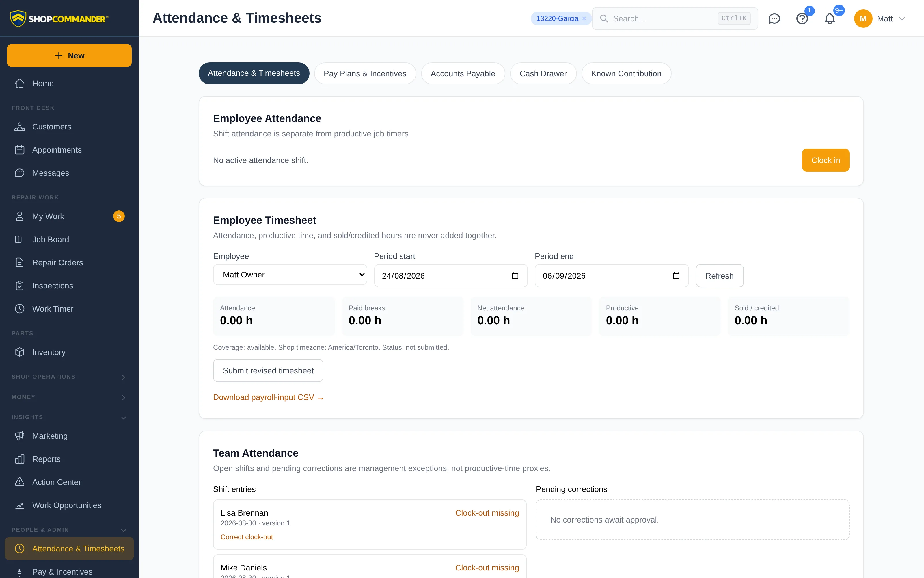Image resolution: width=924 pixels, height=578 pixels.
Task: Click the Period end date field
Action: click(x=611, y=276)
